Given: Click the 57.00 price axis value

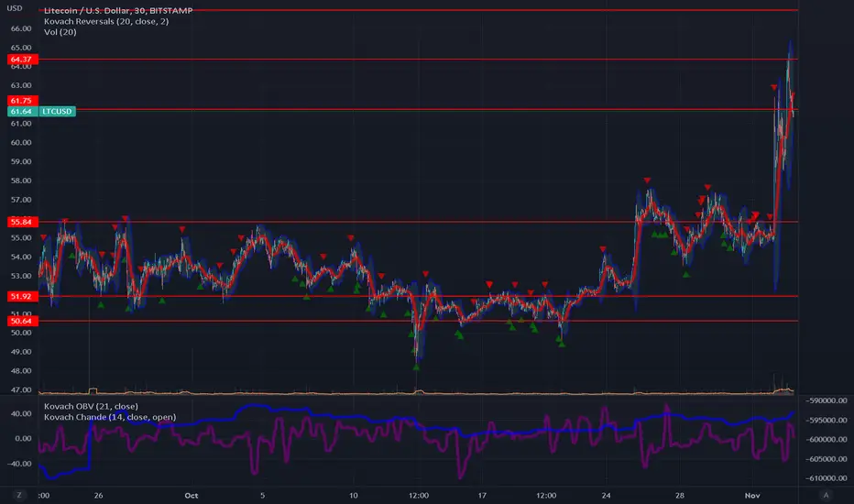Looking at the screenshot, I should [21, 200].
